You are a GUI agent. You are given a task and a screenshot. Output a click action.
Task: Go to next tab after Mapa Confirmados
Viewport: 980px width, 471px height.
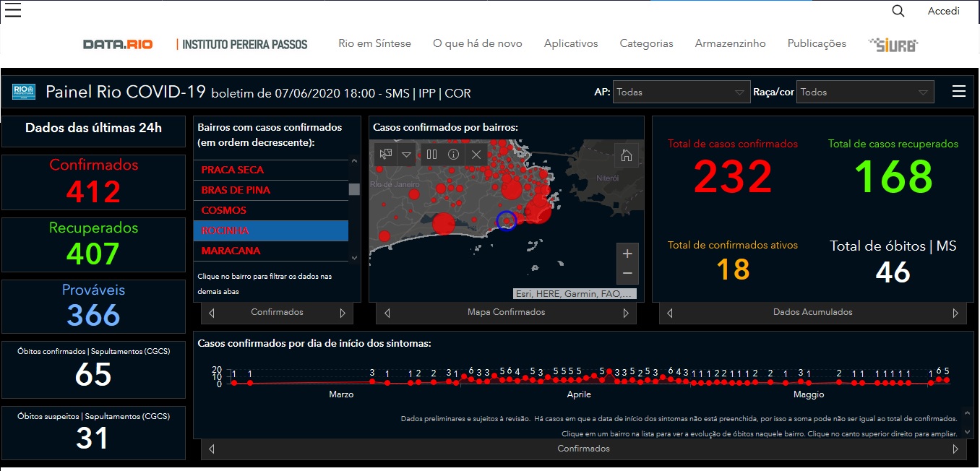(626, 314)
